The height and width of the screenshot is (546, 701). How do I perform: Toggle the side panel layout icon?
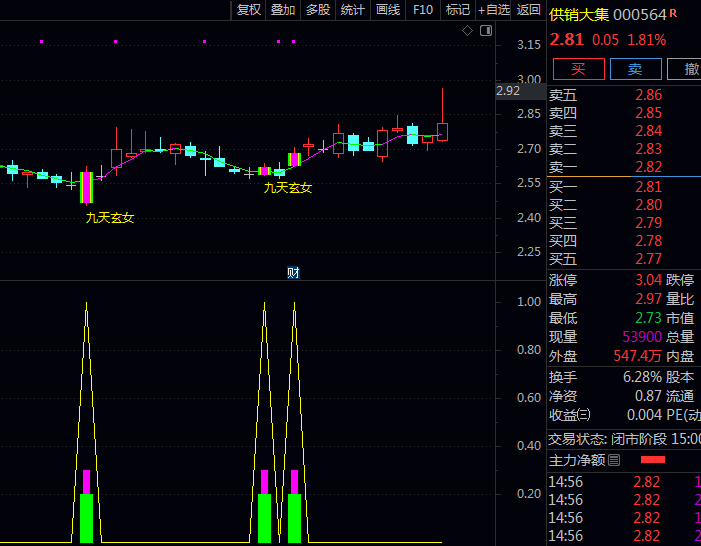point(486,30)
